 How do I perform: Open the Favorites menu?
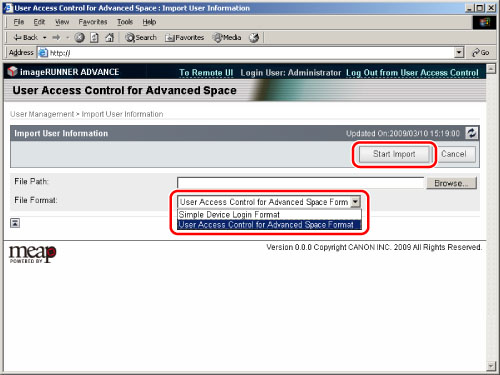(x=93, y=22)
